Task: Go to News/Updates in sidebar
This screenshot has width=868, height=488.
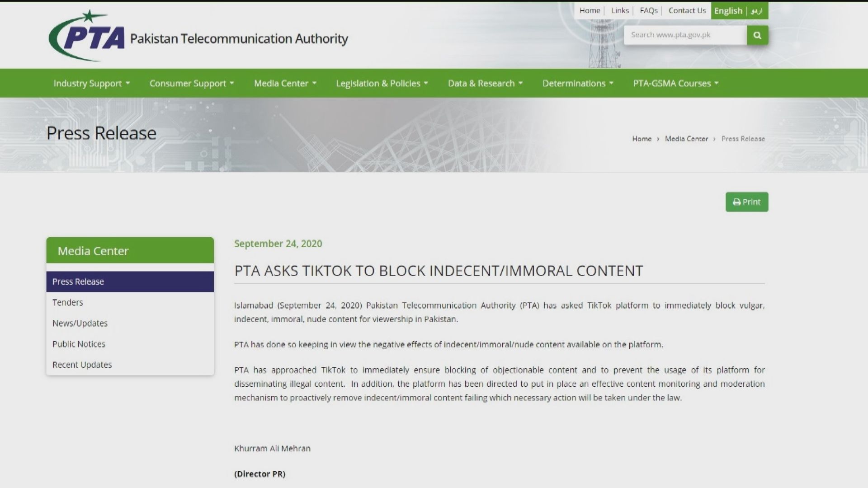Action: point(80,323)
